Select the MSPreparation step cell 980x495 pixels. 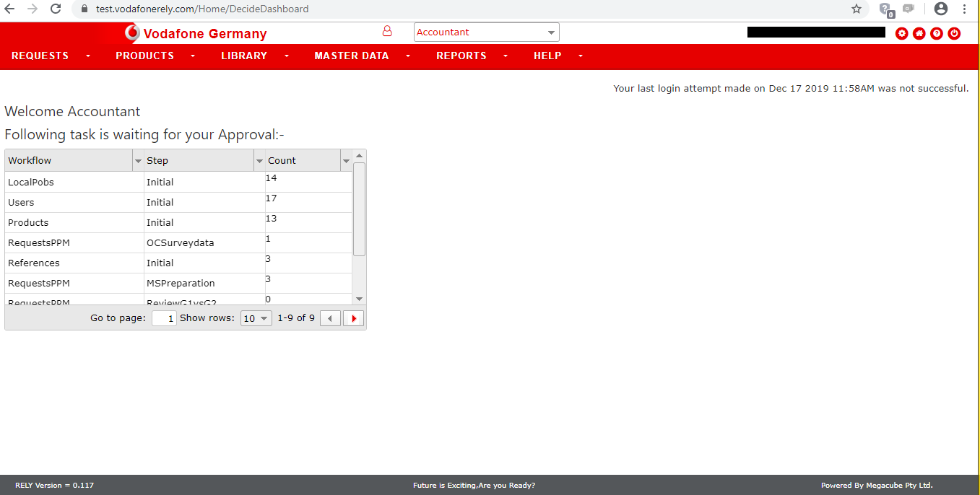tap(204, 283)
